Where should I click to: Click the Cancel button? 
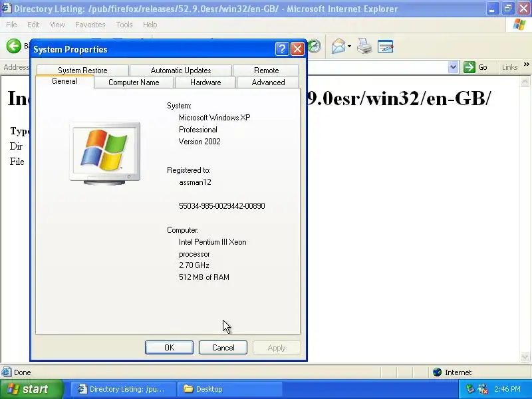(223, 347)
